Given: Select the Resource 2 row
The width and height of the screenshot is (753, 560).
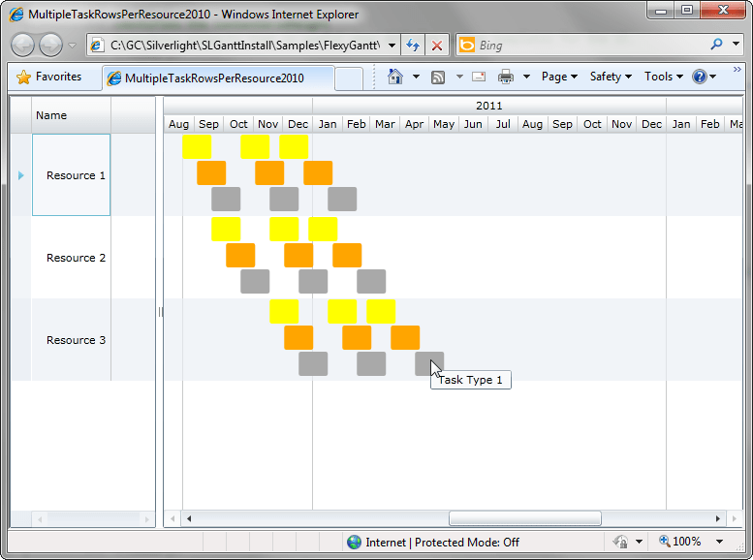Looking at the screenshot, I should 71,258.
